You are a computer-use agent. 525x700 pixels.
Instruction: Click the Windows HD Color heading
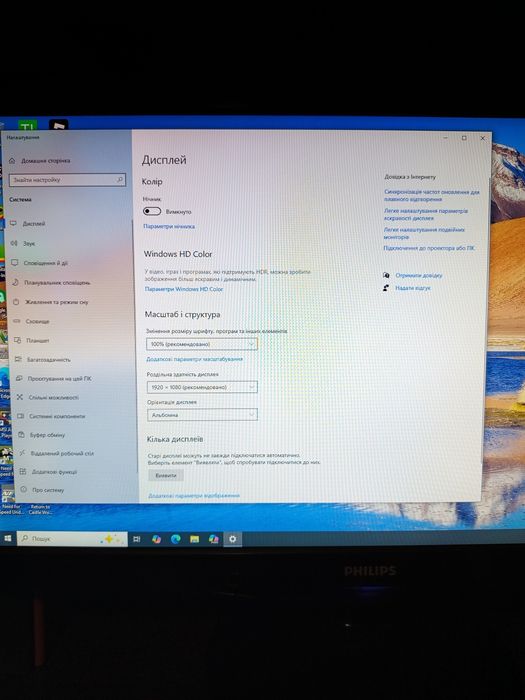click(178, 254)
